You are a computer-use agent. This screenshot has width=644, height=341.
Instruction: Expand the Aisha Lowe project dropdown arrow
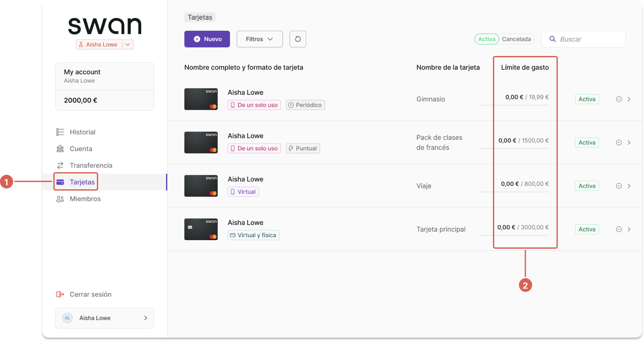click(128, 44)
